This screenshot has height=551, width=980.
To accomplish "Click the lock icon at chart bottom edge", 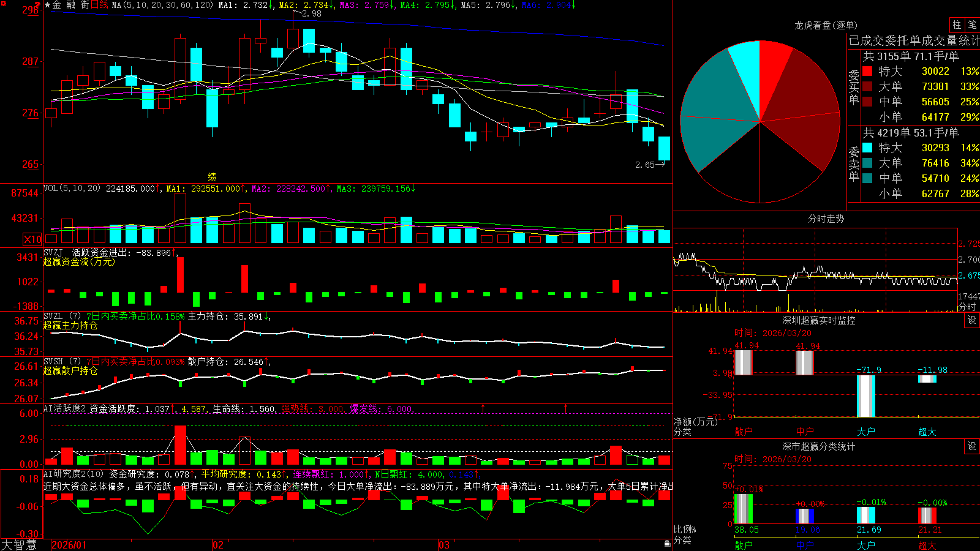I will pos(667,543).
